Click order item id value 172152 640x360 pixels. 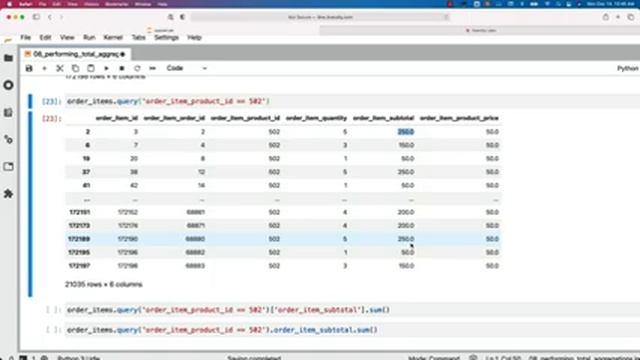(128, 212)
